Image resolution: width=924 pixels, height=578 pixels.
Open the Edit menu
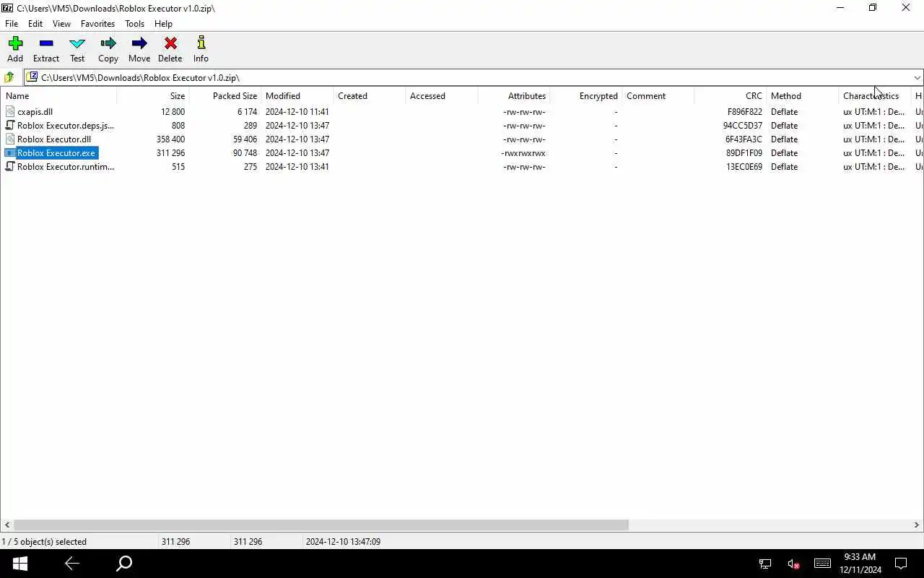point(35,24)
